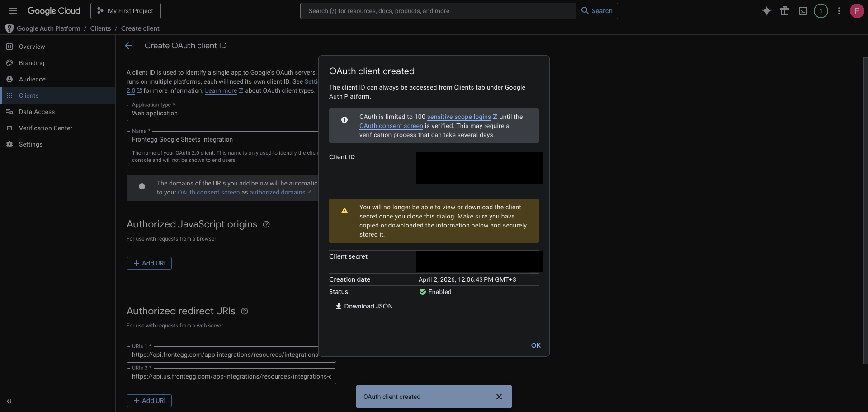Open OAuth consent screen link in dialog
This screenshot has width=868, height=412.
pyautogui.click(x=391, y=126)
